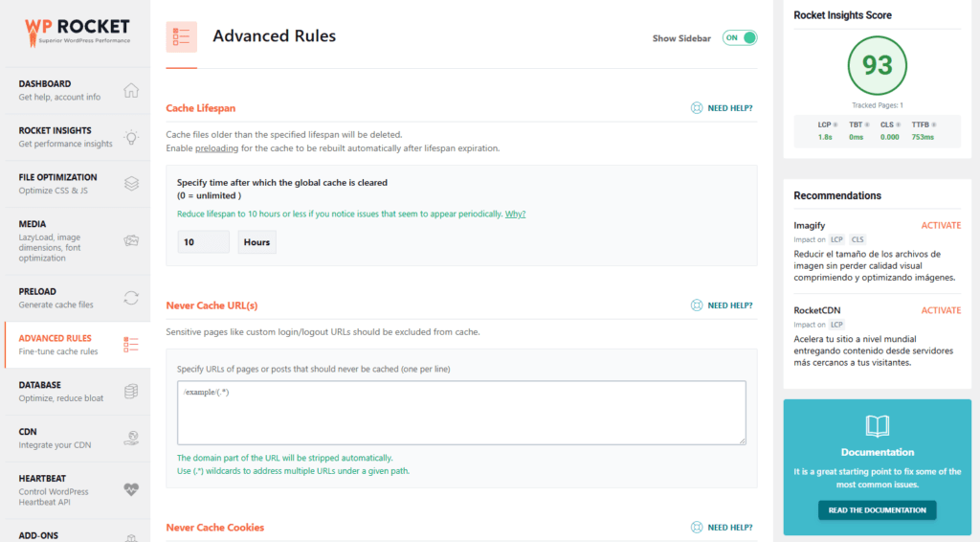This screenshot has height=542, width=980.
Task: Click the Recommendations heading
Action: 836,195
